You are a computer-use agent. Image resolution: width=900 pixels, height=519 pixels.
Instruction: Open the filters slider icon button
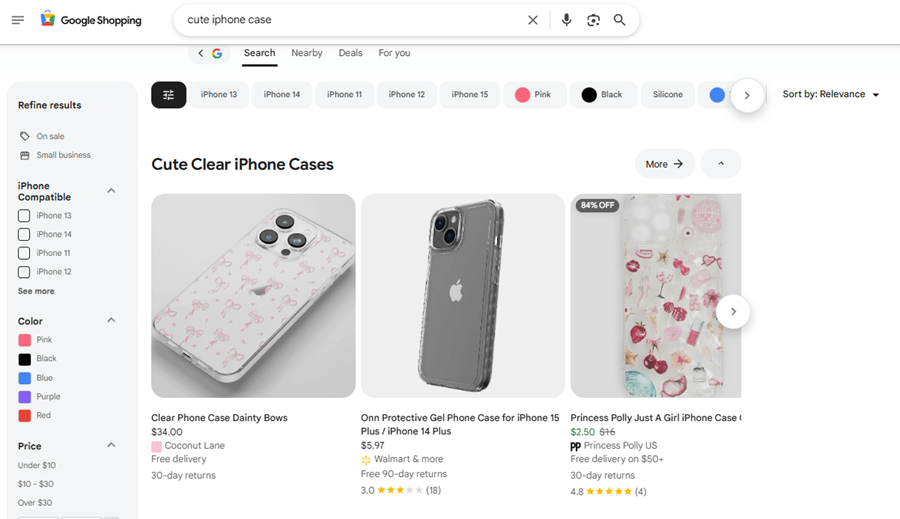pos(169,95)
